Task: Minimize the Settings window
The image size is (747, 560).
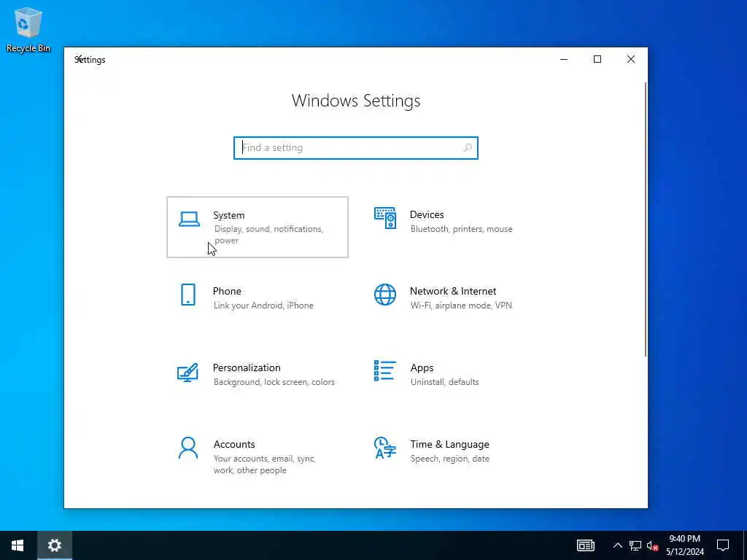Action: pyautogui.click(x=564, y=59)
